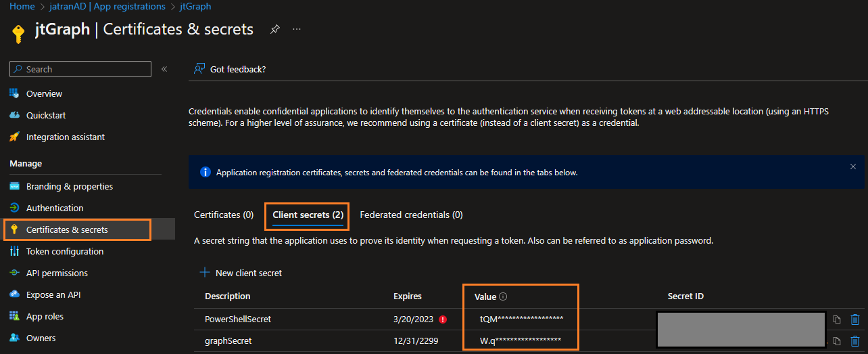868x354 pixels.
Task: Click the Secret ID column header
Action: pos(685,296)
